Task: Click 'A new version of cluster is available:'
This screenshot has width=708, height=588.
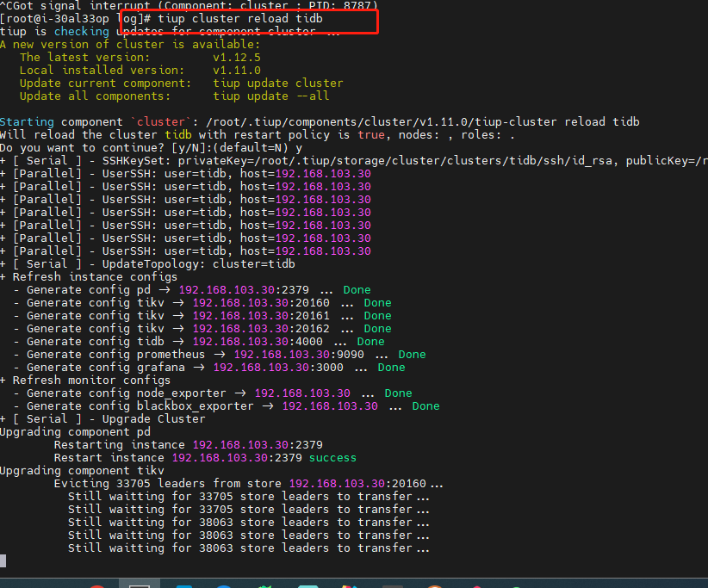Action: click(x=130, y=45)
